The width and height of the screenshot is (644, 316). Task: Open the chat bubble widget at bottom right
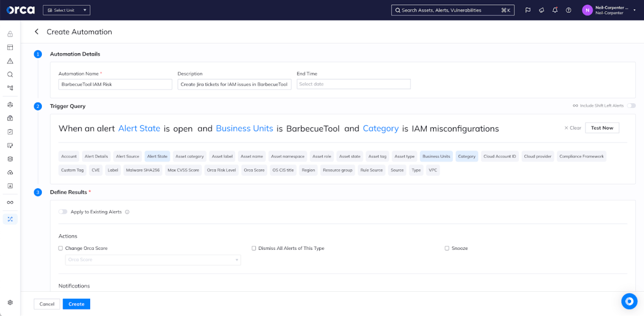pos(628,301)
